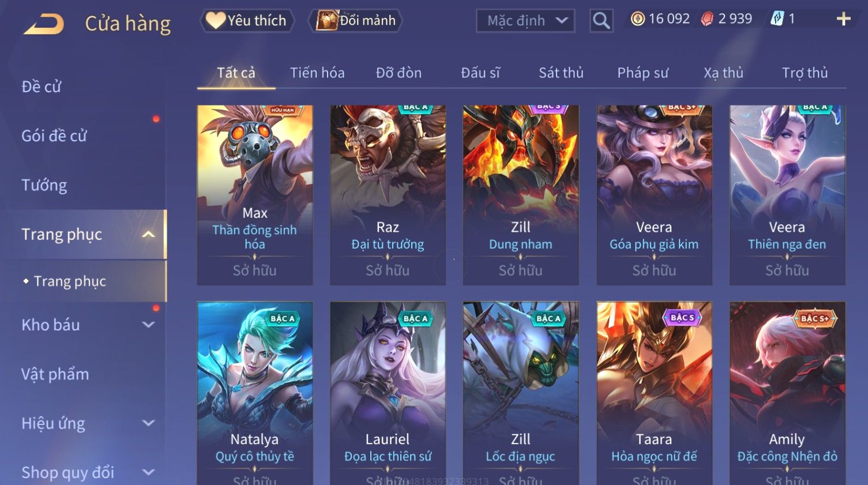The height and width of the screenshot is (485, 868).
Task: Tap the gold coin balance icon
Action: pos(637,19)
